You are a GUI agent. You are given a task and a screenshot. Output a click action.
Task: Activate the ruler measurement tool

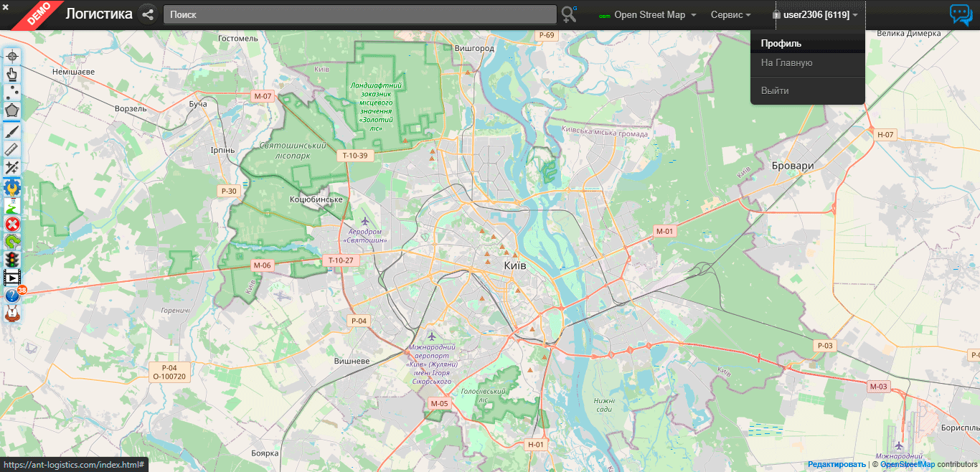pos(11,149)
